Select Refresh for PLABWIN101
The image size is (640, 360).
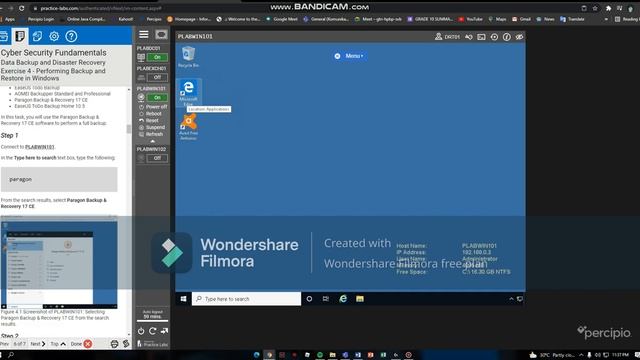pos(151,134)
